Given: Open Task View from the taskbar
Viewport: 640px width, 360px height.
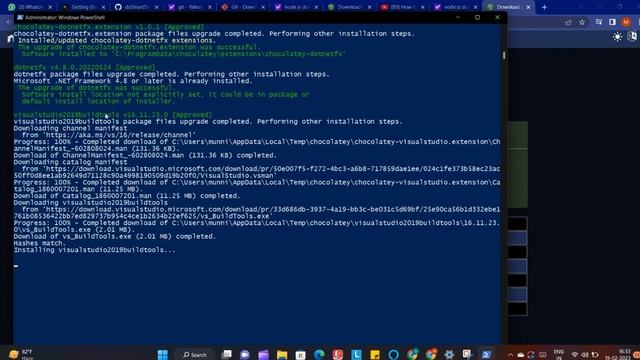Looking at the screenshot, I should pos(226,354).
